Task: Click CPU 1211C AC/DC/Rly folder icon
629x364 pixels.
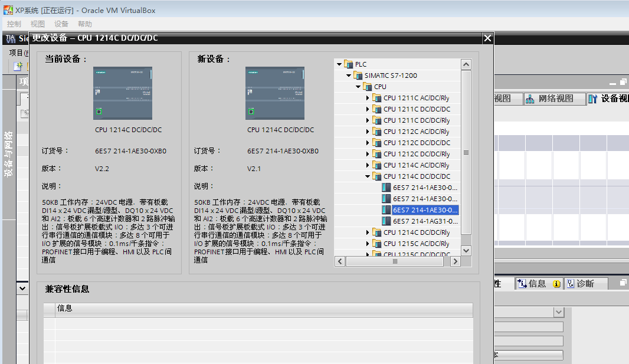Action: [376, 98]
